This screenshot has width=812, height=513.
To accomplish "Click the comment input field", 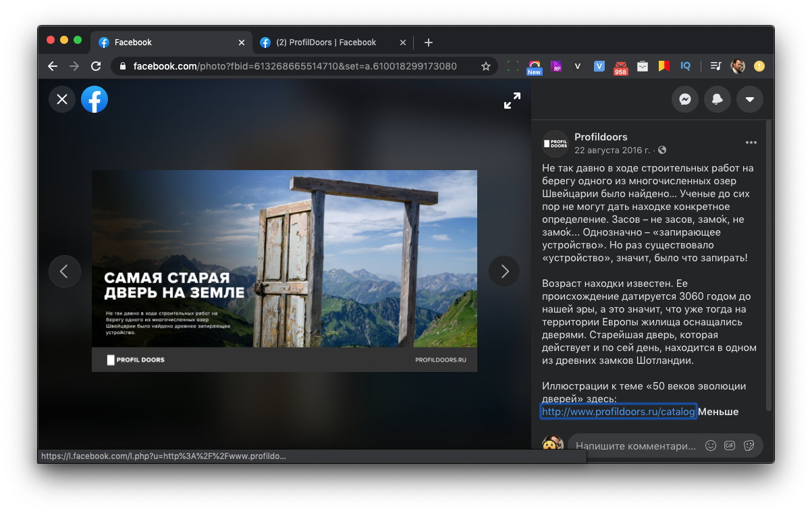I will 635,446.
